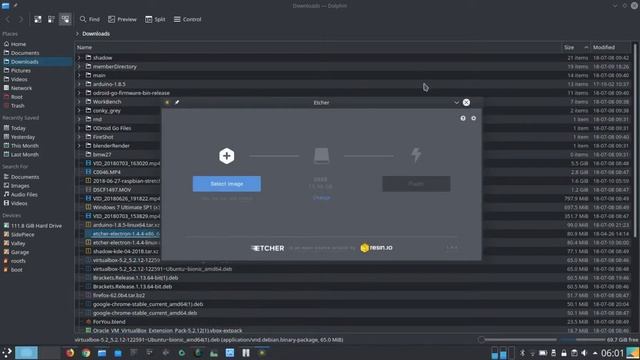Toggle Split view in Dolphin toolbar
This screenshot has width=640, height=360.
[x=155, y=19]
